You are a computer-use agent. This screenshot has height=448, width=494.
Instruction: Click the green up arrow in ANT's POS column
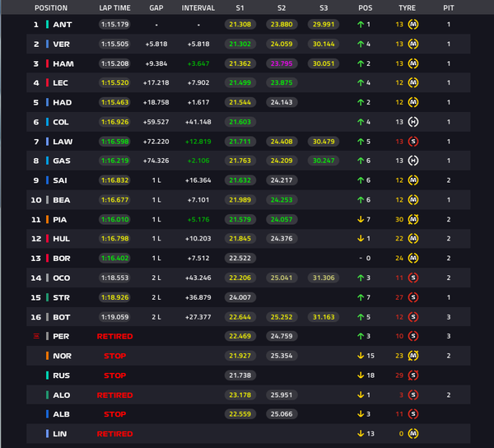tap(361, 24)
